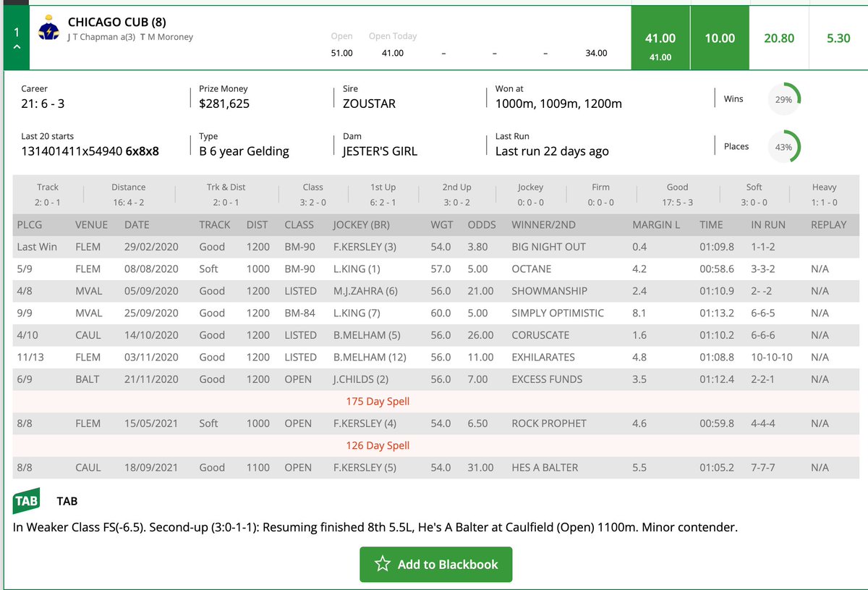This screenshot has width=868, height=590.
Task: Click the 1st Up 6: 2 - 1 stat
Action: [x=381, y=195]
